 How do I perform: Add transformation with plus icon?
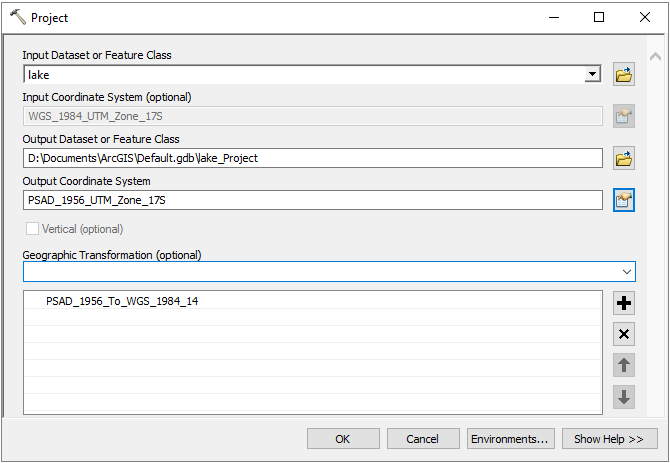point(624,304)
